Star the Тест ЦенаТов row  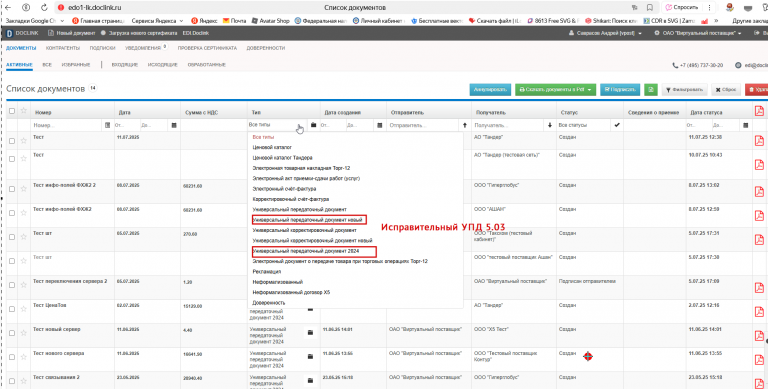click(23, 309)
